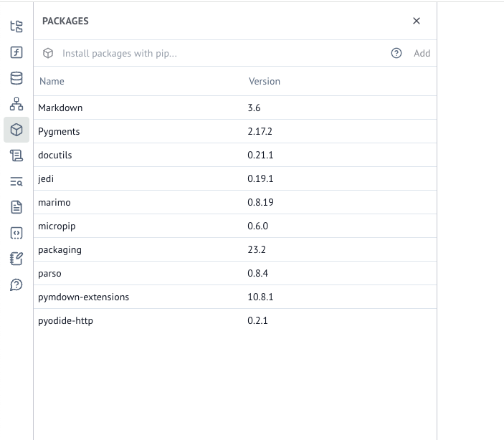The height and width of the screenshot is (440, 504).
Task: Open the file explorer sidebar icon
Action: pos(16,27)
